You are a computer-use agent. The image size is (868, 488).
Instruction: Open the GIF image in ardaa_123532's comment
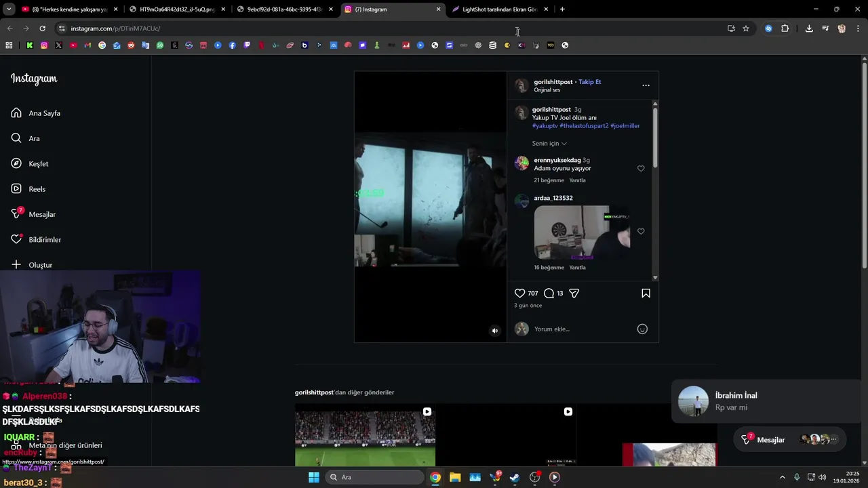(x=582, y=232)
